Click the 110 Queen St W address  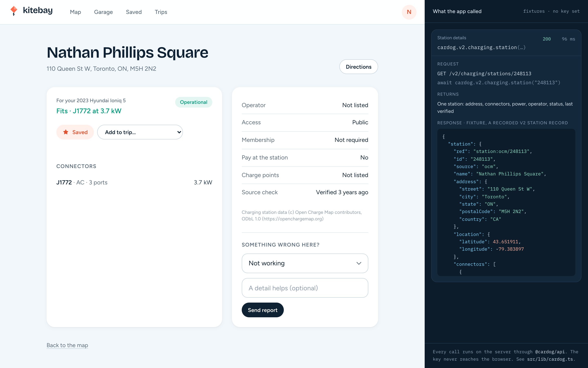(101, 69)
